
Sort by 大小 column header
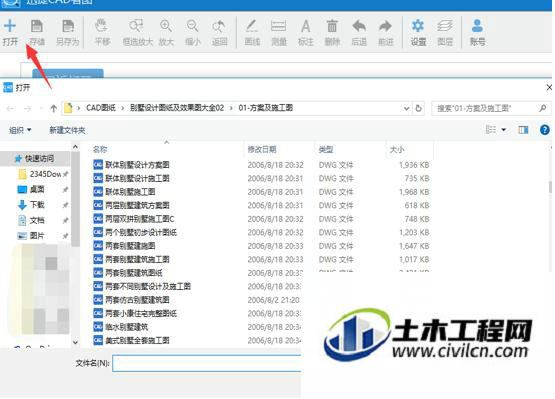tap(397, 149)
